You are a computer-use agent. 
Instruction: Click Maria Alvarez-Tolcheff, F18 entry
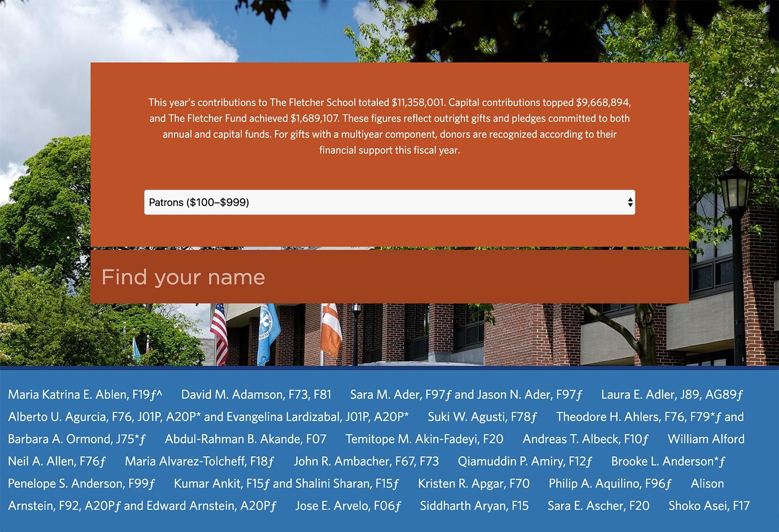pos(200,461)
